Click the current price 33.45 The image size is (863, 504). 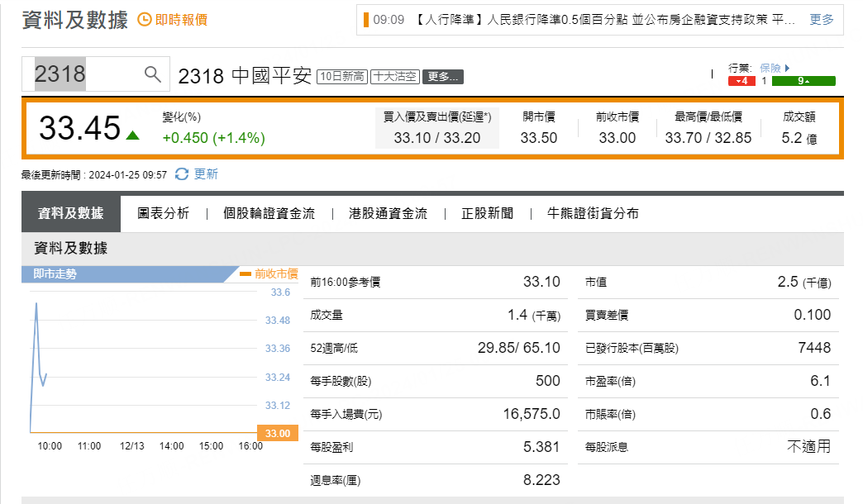point(80,128)
